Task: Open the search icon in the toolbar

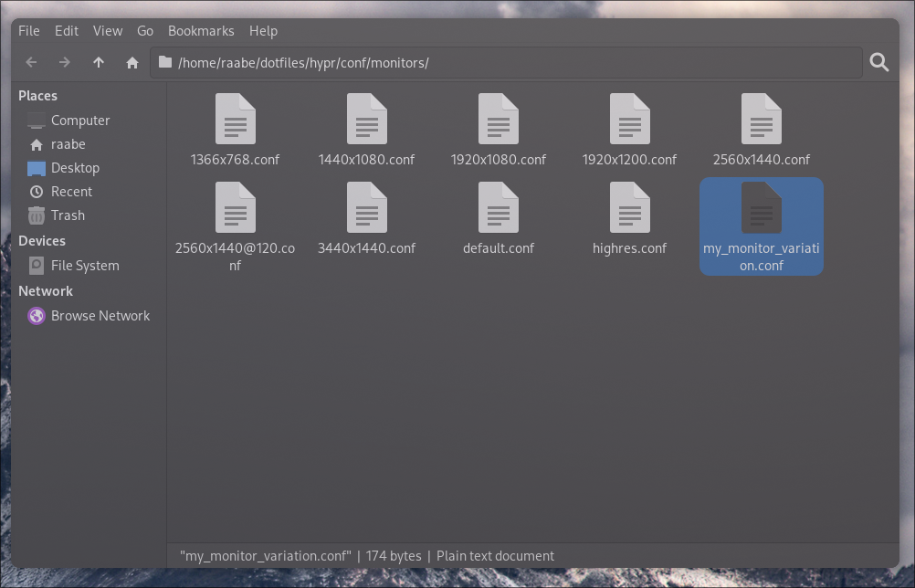Action: [879, 62]
